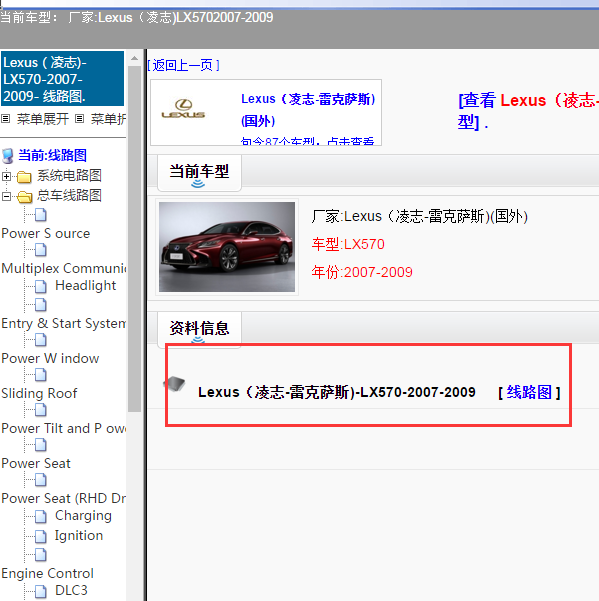Select the Power Seat entry without RHD
Screen dimensions: 599x601
point(36,463)
